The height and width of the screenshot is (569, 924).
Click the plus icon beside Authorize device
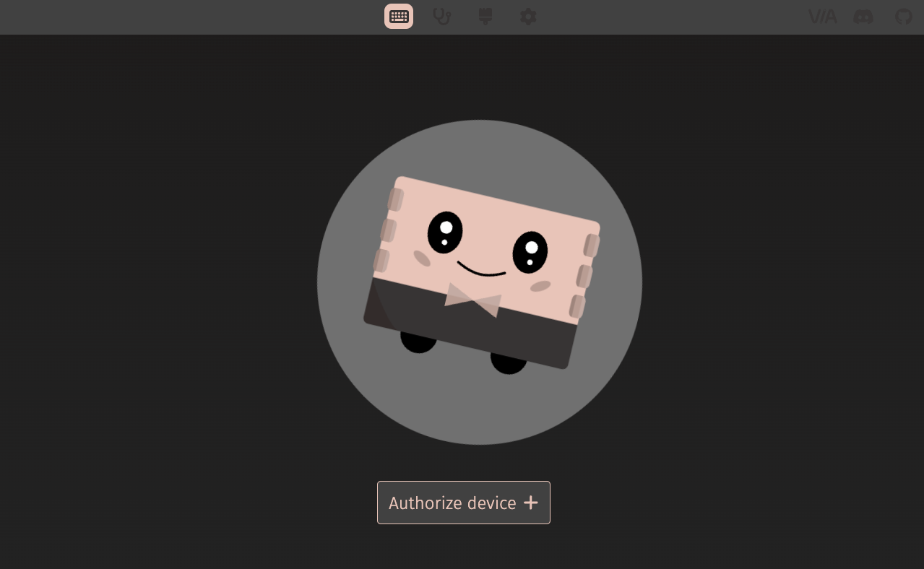coord(531,503)
